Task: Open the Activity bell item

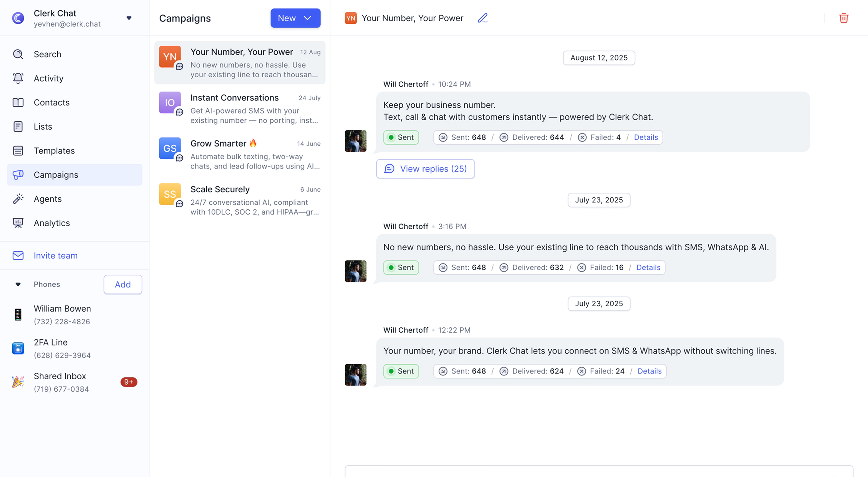Action: [x=48, y=78]
